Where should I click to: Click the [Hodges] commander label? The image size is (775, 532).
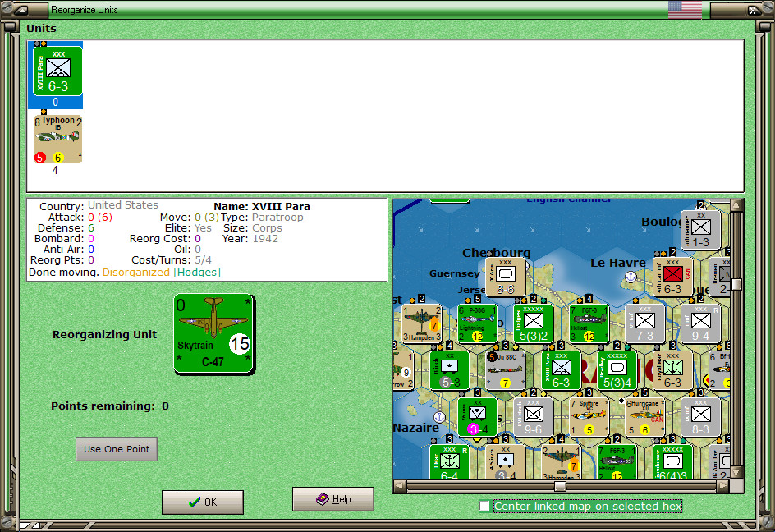[197, 272]
